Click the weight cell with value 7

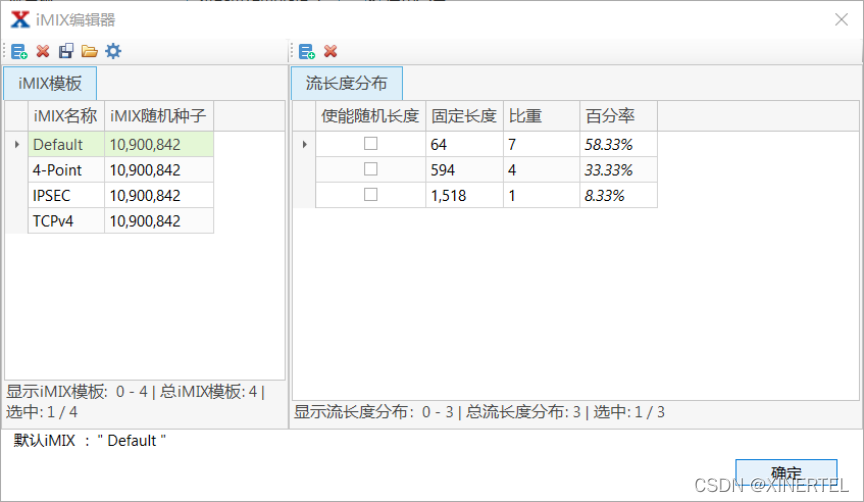[x=542, y=144]
